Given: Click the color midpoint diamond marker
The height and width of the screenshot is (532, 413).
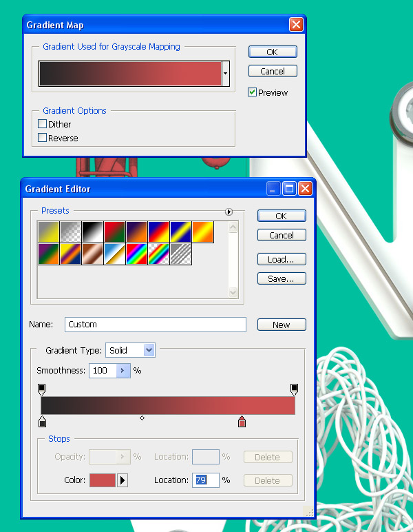Looking at the screenshot, I should (142, 418).
